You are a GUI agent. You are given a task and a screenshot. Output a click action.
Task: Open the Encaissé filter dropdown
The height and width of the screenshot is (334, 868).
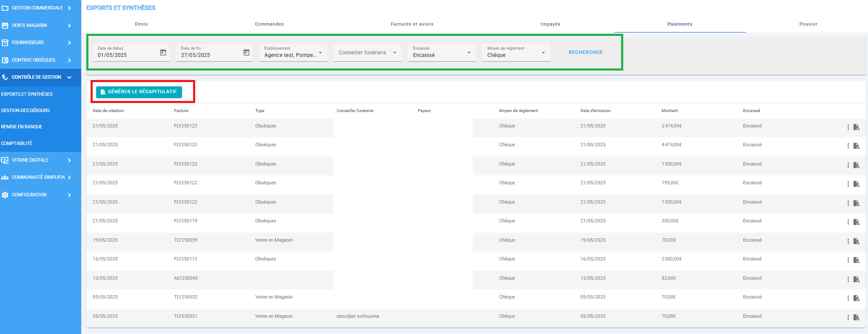click(x=442, y=53)
